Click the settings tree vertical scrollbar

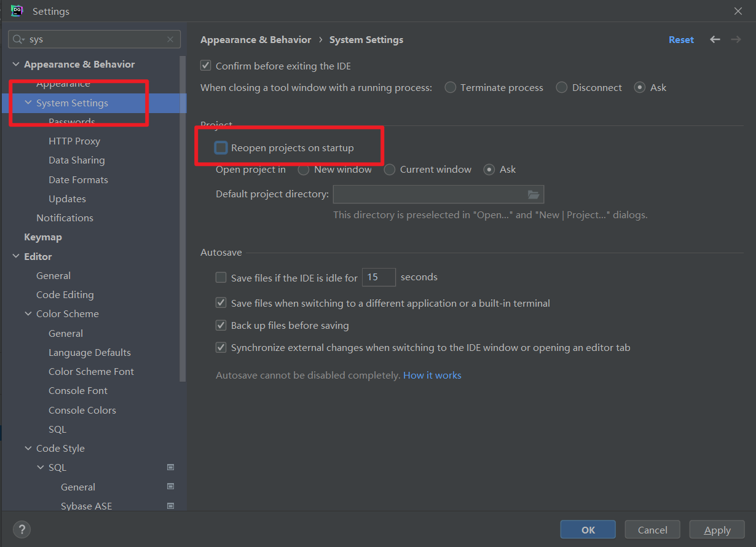coord(182,215)
